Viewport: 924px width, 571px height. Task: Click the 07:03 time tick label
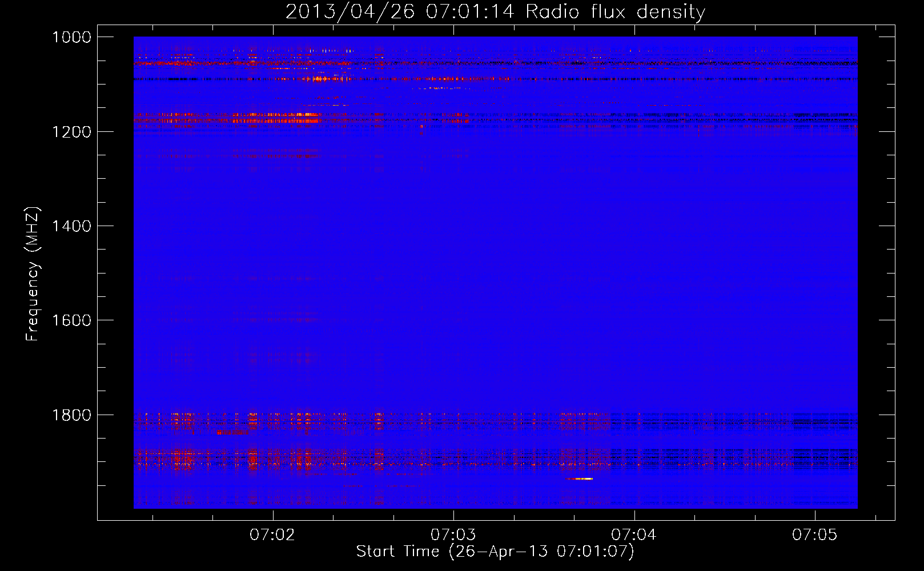click(x=453, y=534)
